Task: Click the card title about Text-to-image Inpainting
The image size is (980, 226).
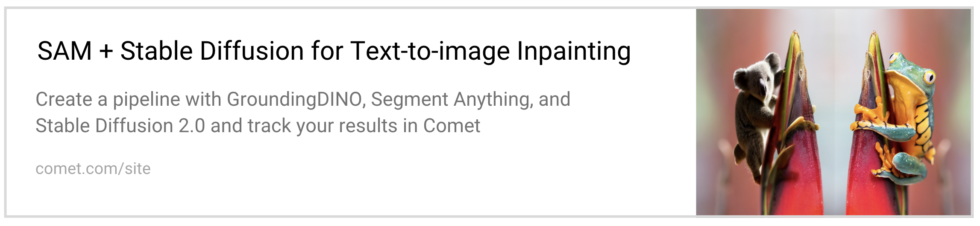Action: tap(334, 51)
